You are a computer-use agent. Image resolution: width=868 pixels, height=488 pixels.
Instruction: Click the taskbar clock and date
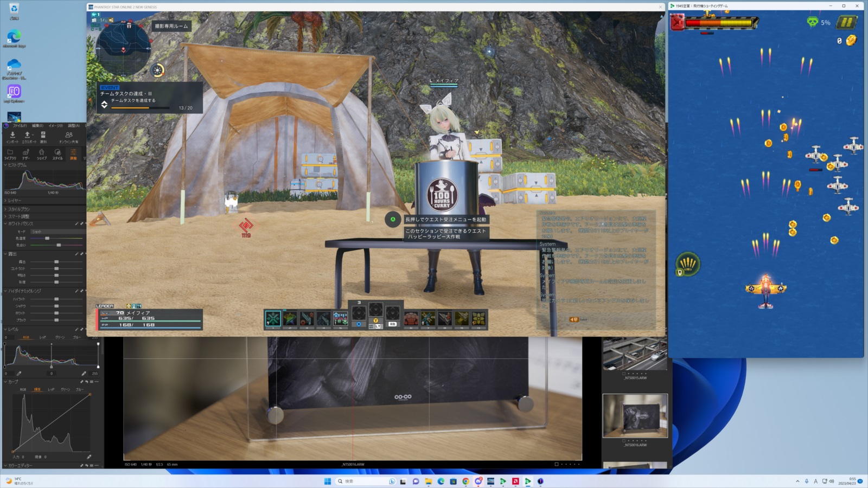(x=847, y=481)
